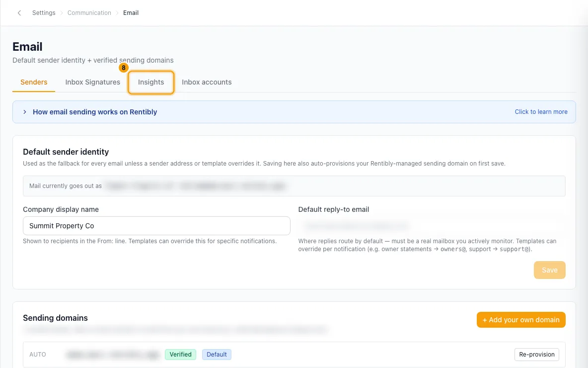The height and width of the screenshot is (368, 588).
Task: Click the Default sender identity heading
Action: pos(66,152)
